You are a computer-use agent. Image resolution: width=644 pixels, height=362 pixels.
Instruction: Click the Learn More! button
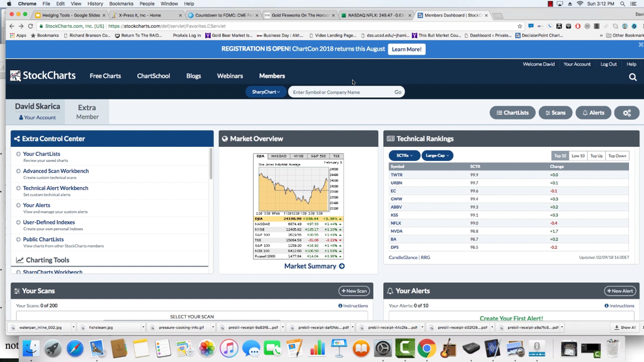point(407,49)
